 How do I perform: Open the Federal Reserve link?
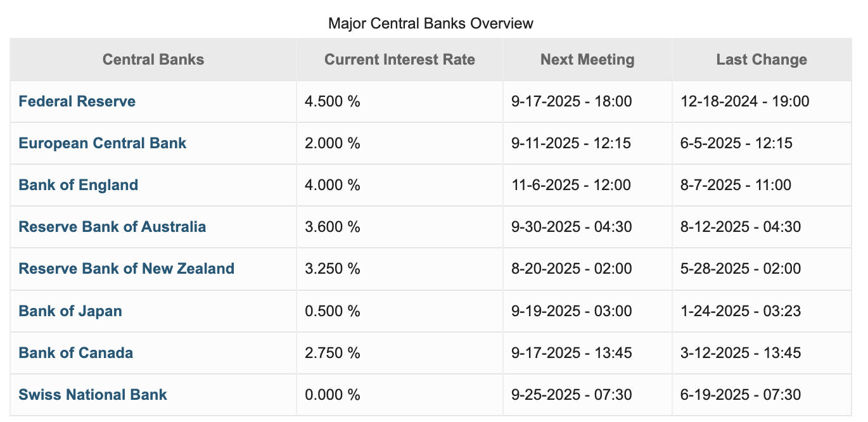coord(77,101)
